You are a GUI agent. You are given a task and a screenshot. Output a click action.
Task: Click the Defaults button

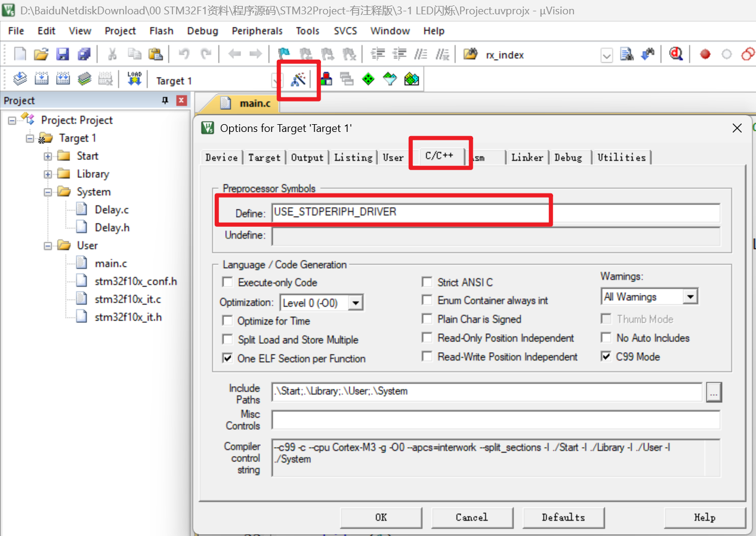point(563,517)
